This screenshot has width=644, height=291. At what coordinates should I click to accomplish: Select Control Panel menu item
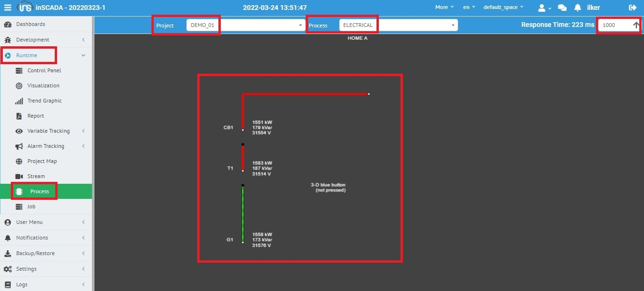point(44,70)
